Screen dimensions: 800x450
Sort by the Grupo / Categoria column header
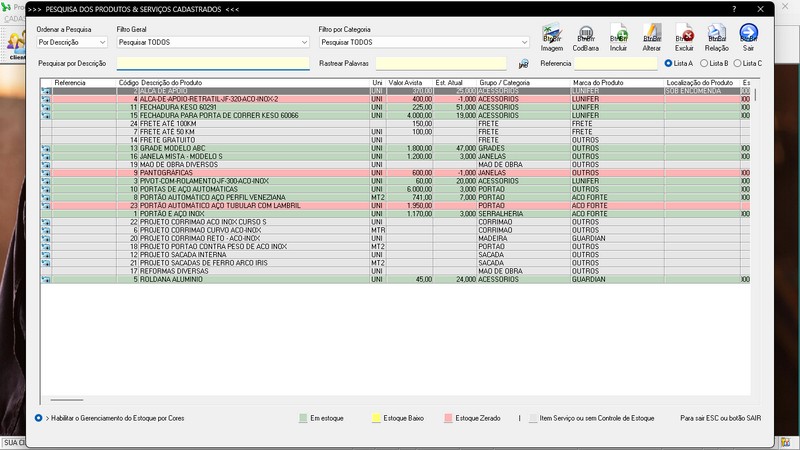505,83
